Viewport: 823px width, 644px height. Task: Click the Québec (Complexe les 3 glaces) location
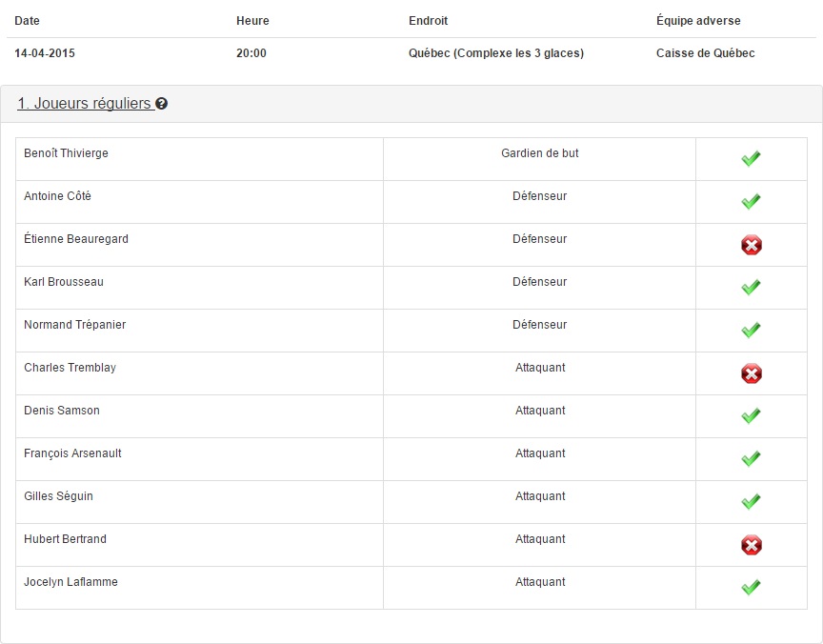496,53
